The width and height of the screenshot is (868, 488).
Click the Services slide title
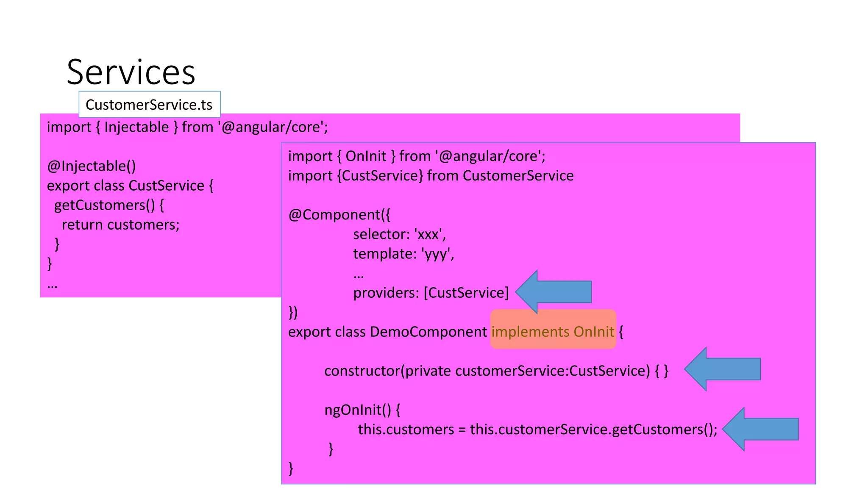[x=131, y=72]
